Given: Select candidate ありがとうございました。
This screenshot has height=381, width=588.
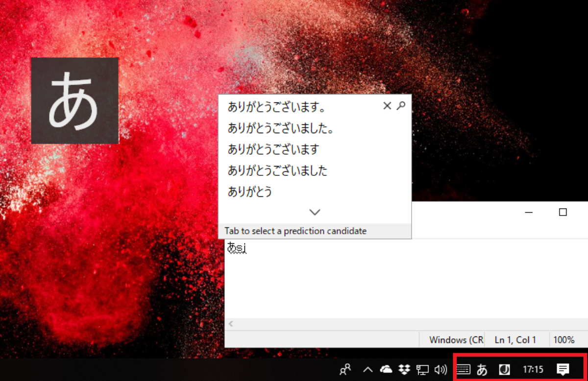Looking at the screenshot, I should pyautogui.click(x=281, y=129).
